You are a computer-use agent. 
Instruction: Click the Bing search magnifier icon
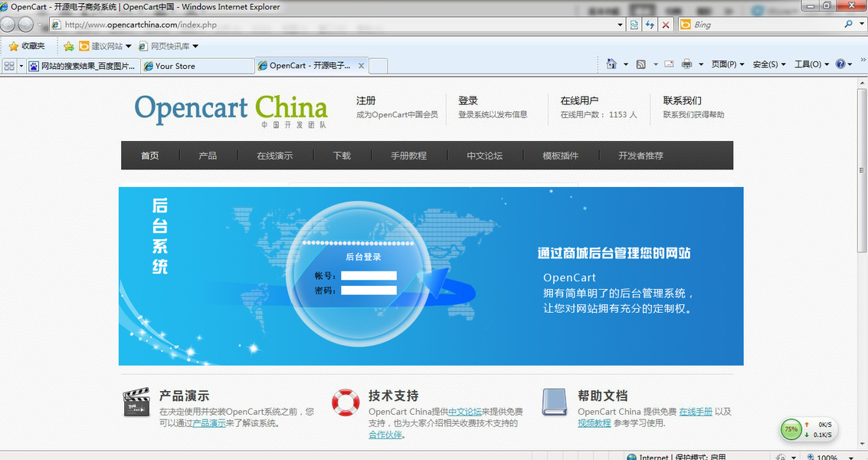click(x=848, y=24)
